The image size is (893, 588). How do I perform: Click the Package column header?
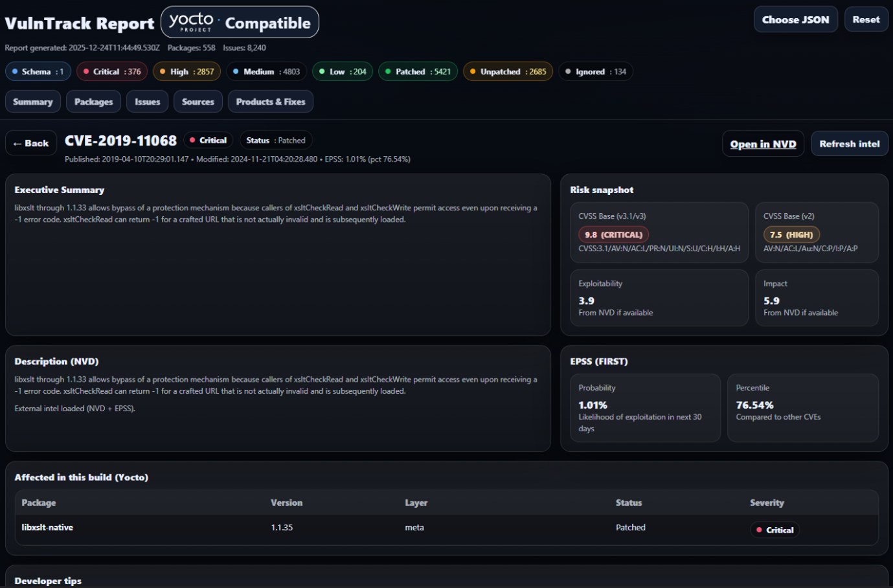(39, 503)
